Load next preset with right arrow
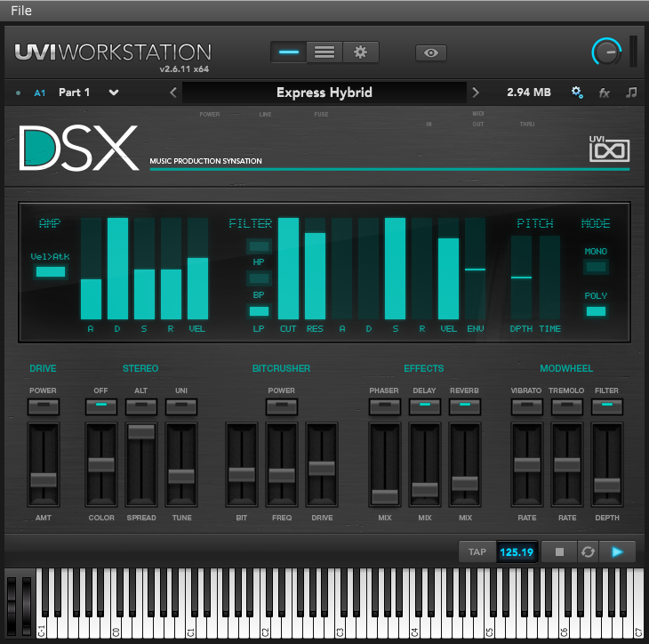 click(476, 93)
